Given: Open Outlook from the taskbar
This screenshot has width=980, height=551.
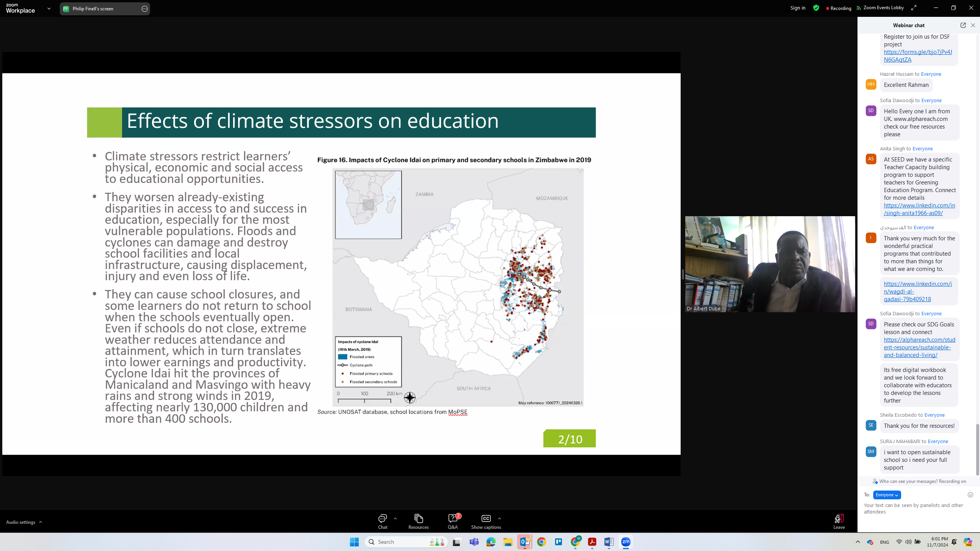Looking at the screenshot, I should point(524,542).
